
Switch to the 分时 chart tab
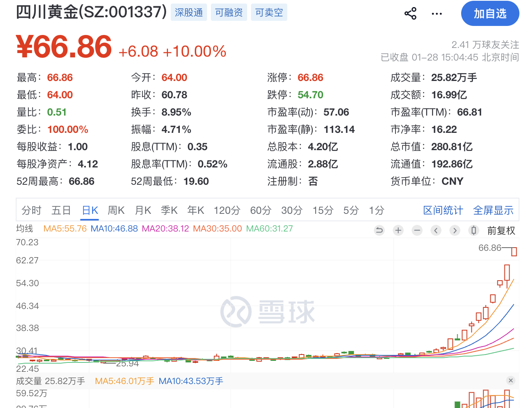click(x=31, y=211)
